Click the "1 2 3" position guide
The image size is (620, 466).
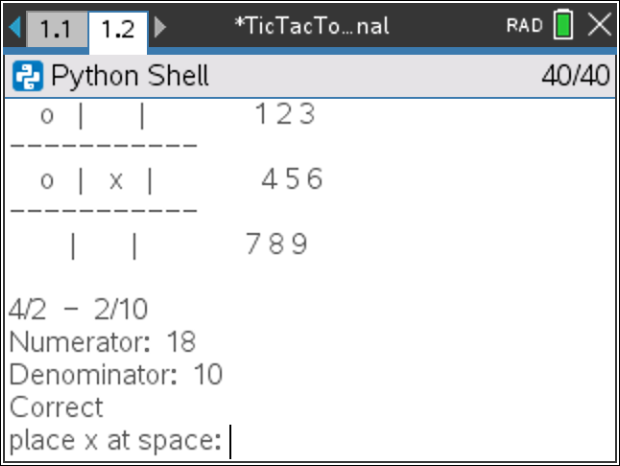point(285,116)
